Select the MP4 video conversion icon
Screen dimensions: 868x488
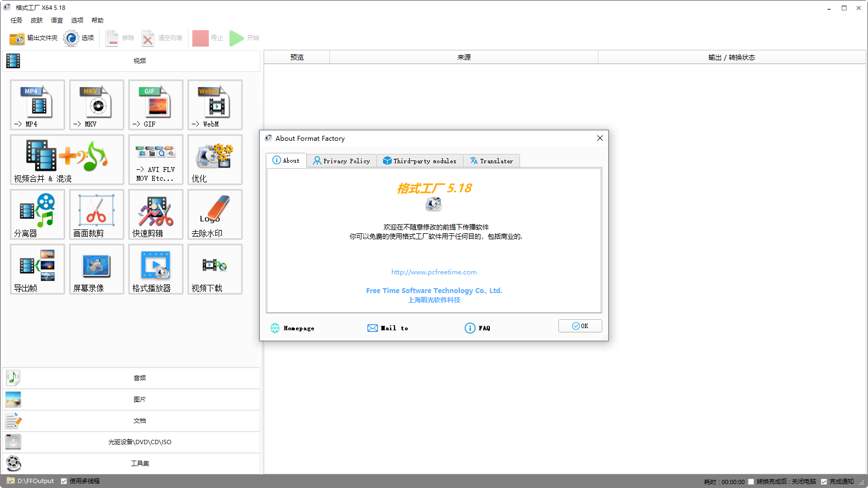[37, 105]
